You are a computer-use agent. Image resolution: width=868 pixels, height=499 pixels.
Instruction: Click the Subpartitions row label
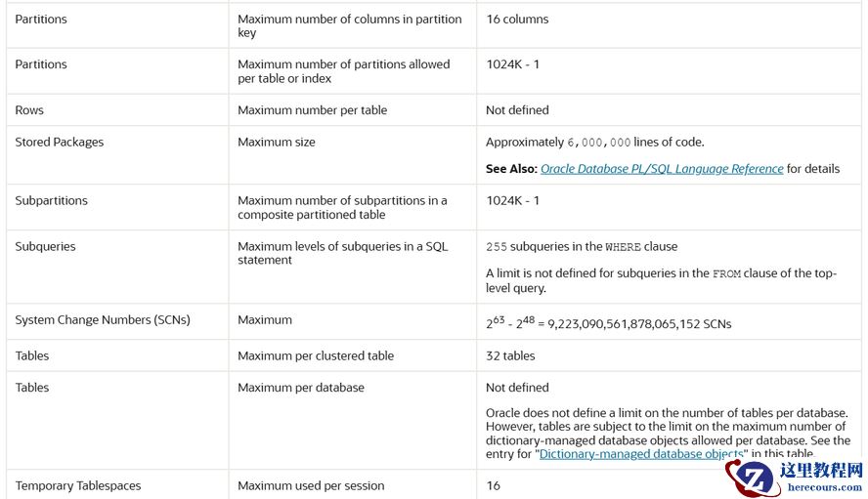click(51, 201)
